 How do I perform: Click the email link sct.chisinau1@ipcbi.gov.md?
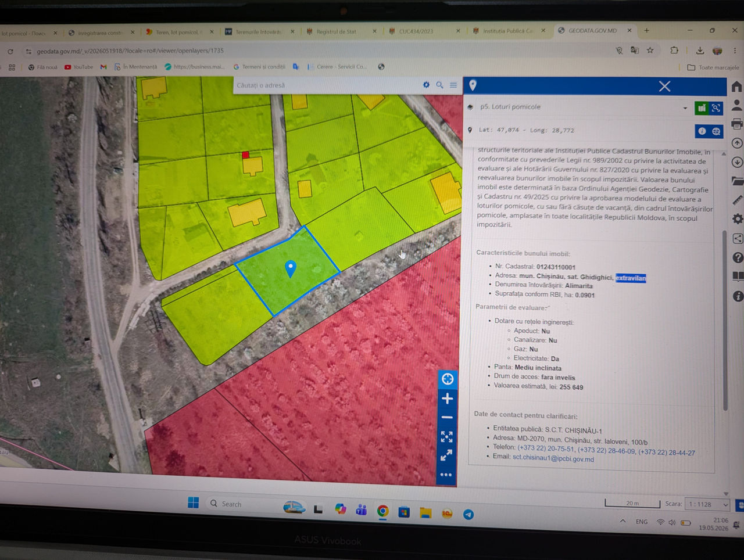coord(553,458)
